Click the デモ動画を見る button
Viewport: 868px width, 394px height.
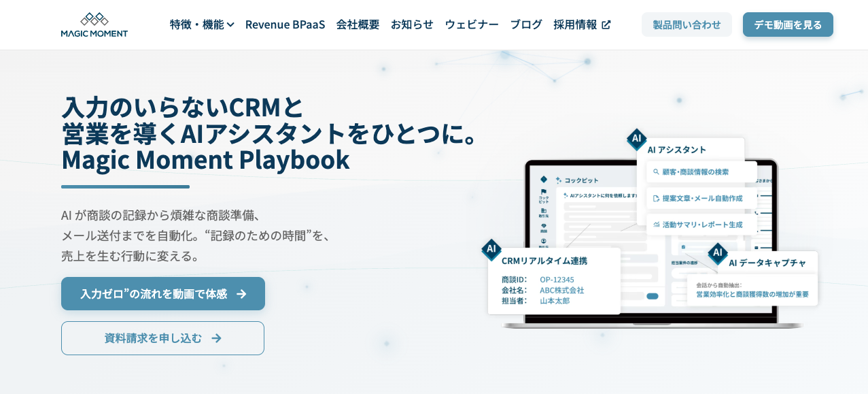point(788,24)
